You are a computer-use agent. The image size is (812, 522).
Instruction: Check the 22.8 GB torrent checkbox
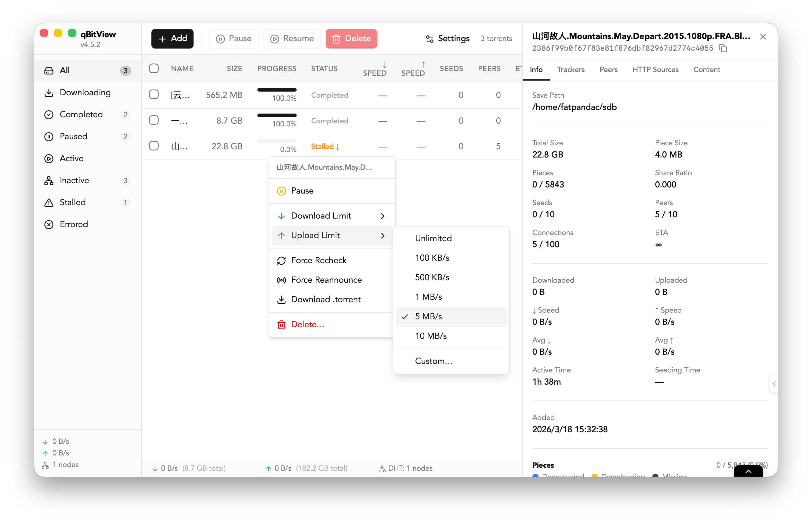click(154, 146)
